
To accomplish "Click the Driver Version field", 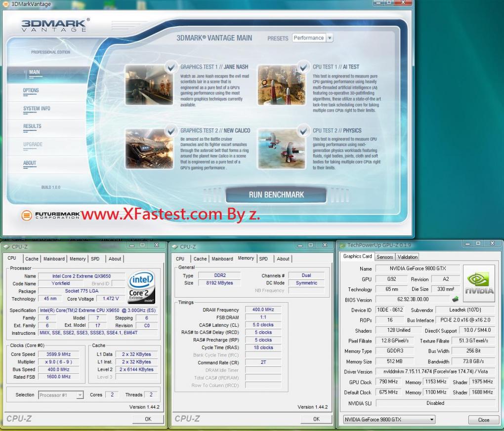I will [435, 371].
